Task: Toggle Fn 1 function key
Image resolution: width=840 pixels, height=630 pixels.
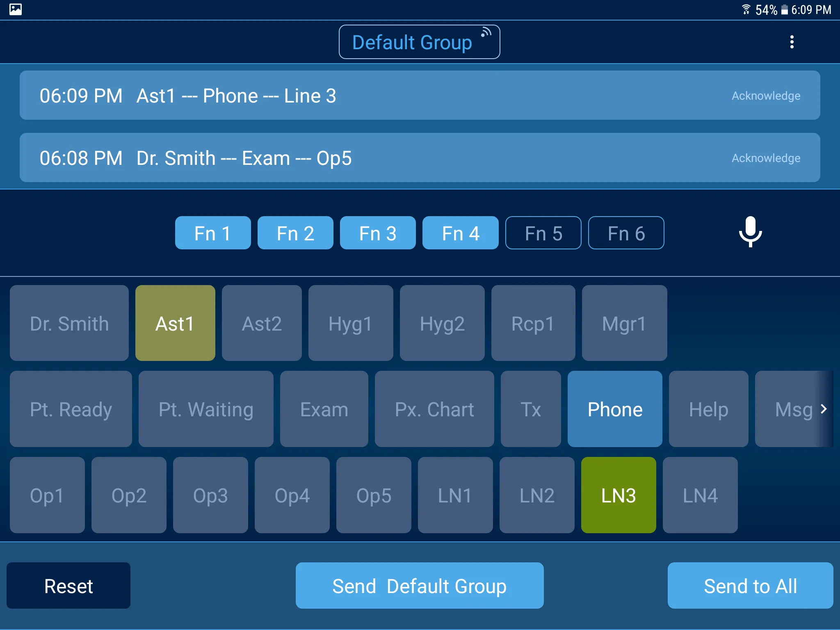Action: tap(212, 232)
